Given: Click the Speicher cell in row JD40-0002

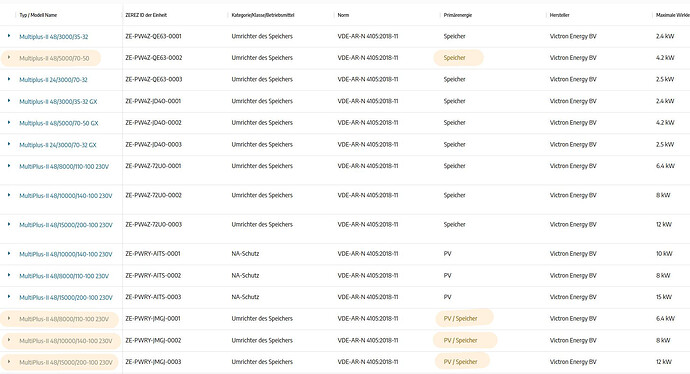Looking at the screenshot, I should coord(455,122).
